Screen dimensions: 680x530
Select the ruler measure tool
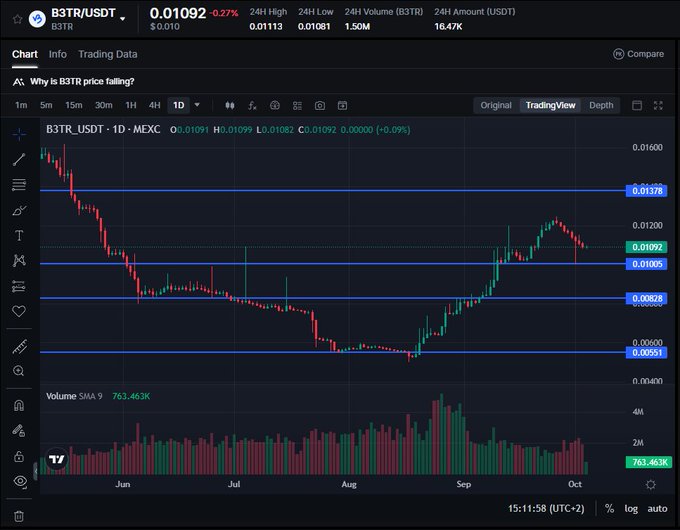click(19, 346)
